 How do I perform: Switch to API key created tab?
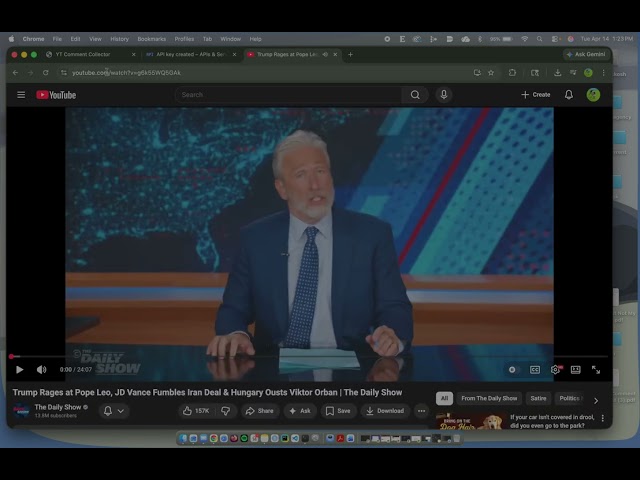click(x=191, y=54)
